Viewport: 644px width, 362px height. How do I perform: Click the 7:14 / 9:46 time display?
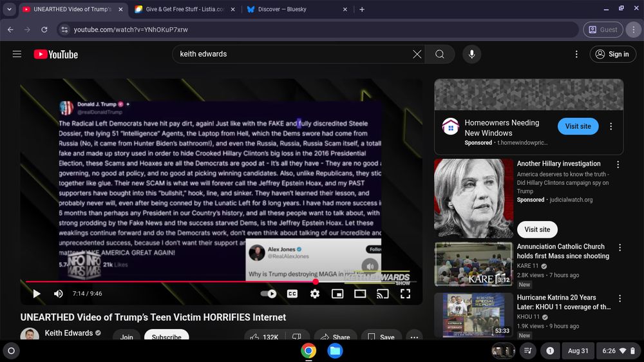88,293
